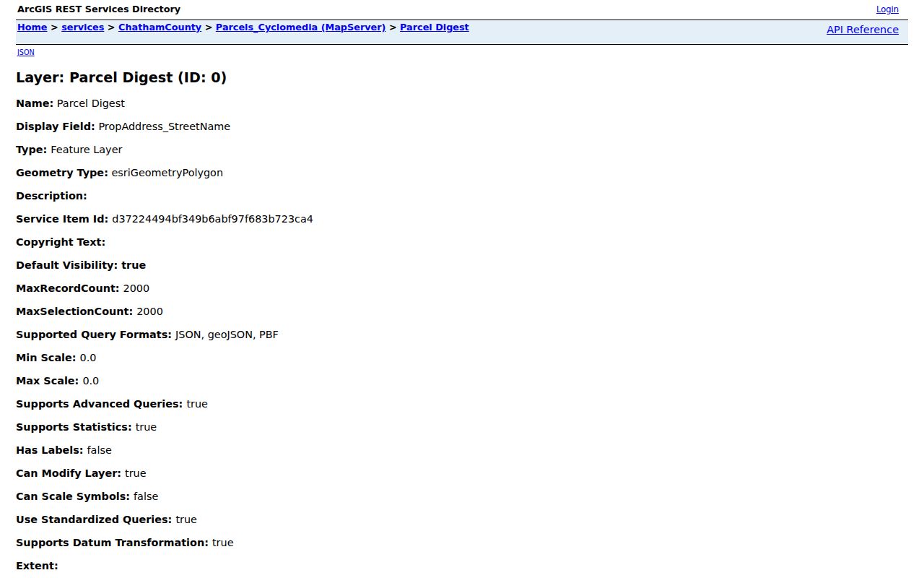Click Supports Datum Transformation true value
Screen dimensions: 924x578
223,543
